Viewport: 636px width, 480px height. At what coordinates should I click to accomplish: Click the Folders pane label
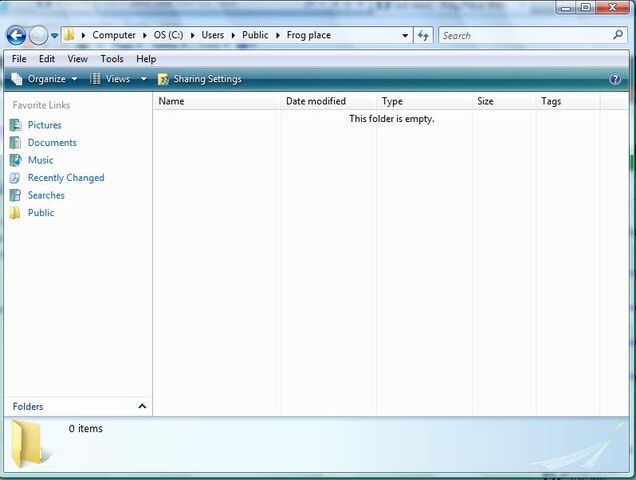click(28, 407)
